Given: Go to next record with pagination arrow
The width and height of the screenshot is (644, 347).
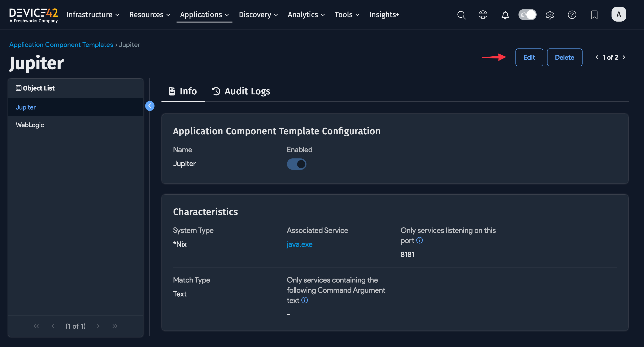Looking at the screenshot, I should click(624, 57).
